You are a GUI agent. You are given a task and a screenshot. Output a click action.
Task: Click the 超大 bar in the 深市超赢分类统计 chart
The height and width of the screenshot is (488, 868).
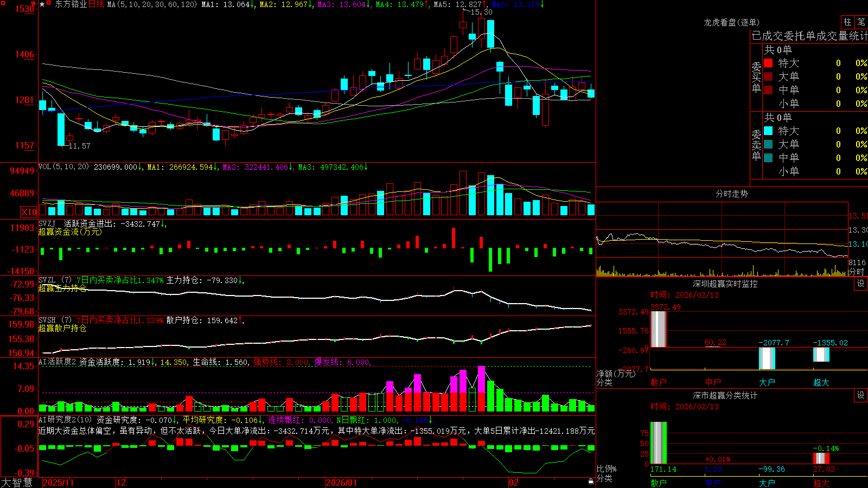[821, 458]
